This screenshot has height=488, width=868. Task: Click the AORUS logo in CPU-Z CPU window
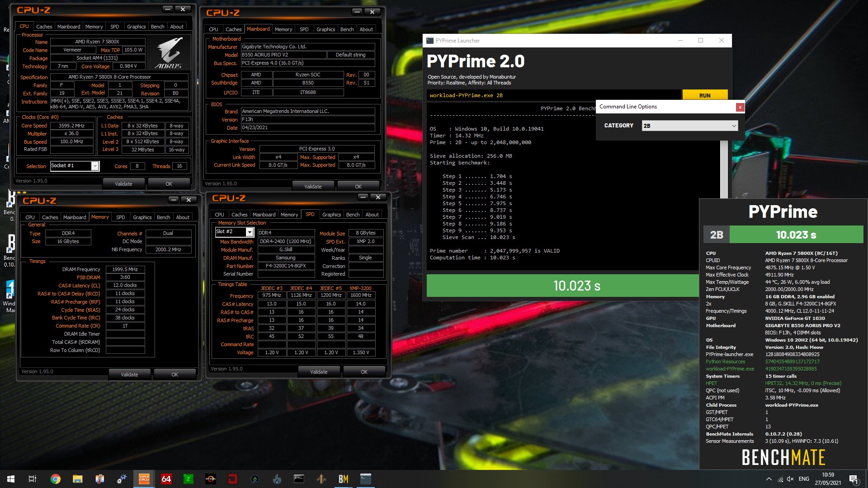tap(169, 53)
